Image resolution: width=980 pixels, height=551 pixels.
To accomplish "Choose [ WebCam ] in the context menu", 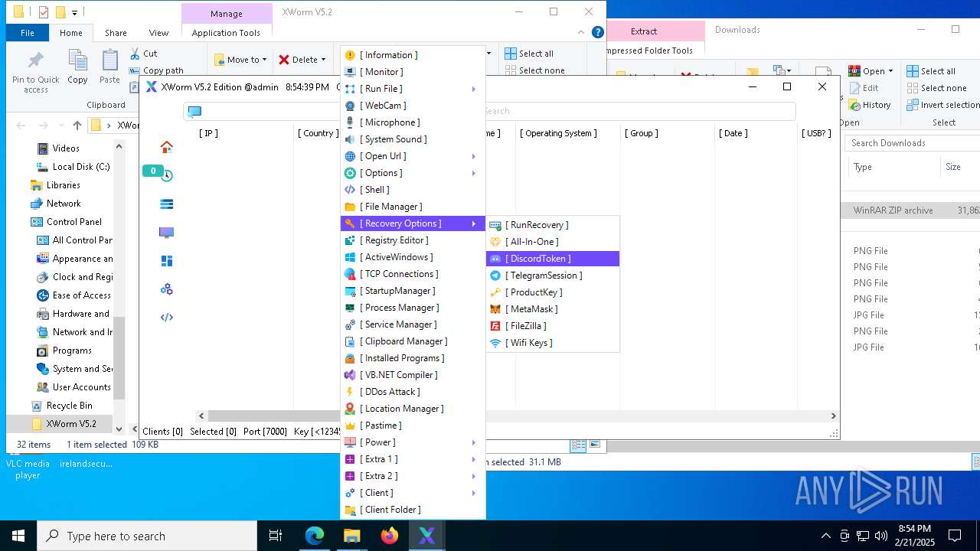I will pyautogui.click(x=413, y=106).
